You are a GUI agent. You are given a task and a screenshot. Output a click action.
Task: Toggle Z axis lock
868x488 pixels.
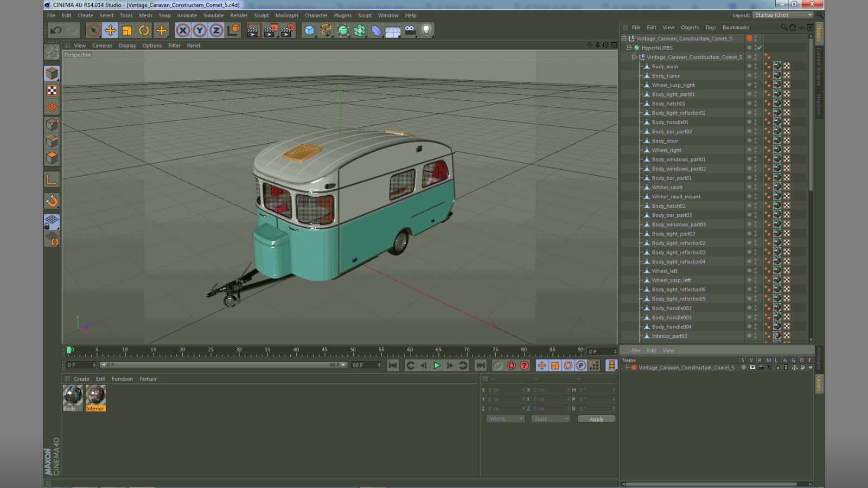tap(216, 30)
